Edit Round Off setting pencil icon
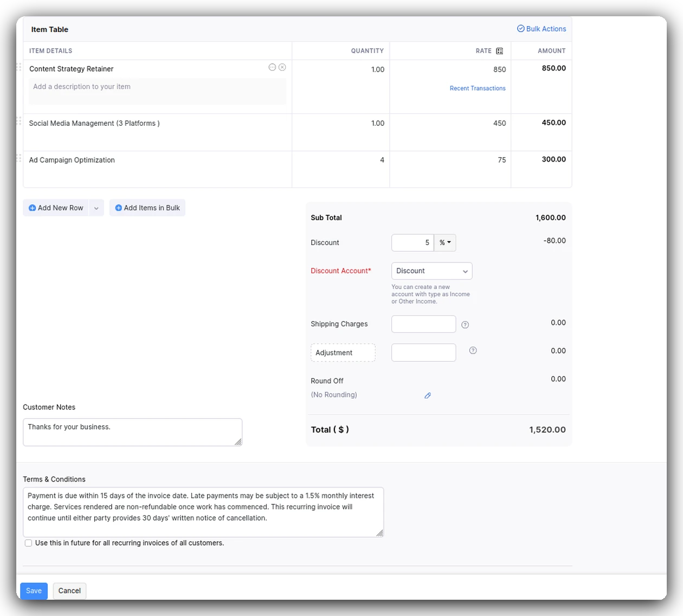 pyautogui.click(x=428, y=395)
